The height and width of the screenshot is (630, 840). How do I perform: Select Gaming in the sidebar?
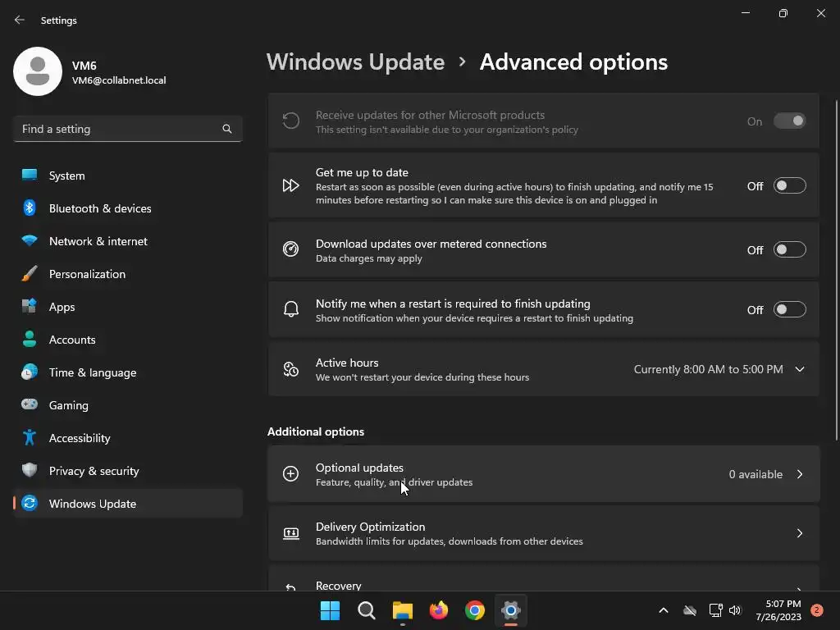click(128, 404)
